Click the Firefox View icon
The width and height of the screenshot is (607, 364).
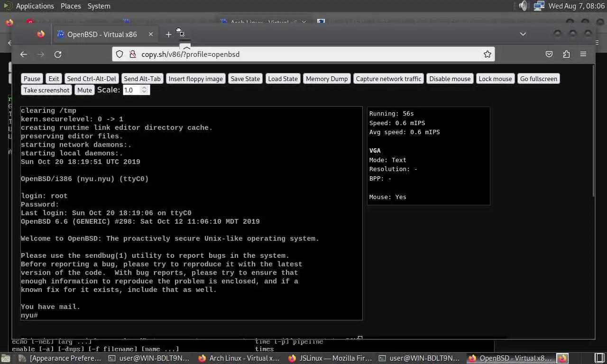[x=41, y=34]
